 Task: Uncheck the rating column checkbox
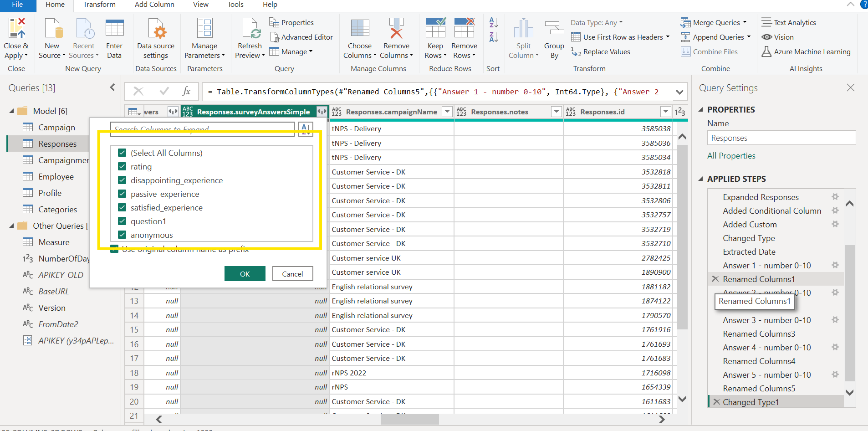pyautogui.click(x=122, y=167)
